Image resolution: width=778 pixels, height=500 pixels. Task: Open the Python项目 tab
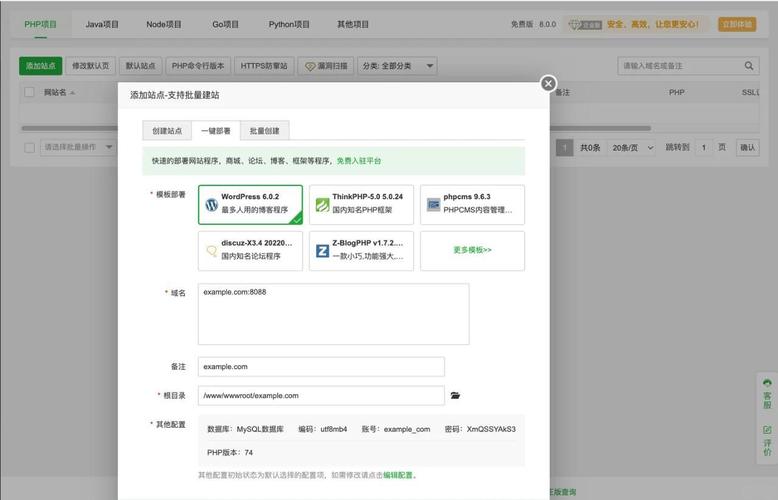click(x=289, y=24)
